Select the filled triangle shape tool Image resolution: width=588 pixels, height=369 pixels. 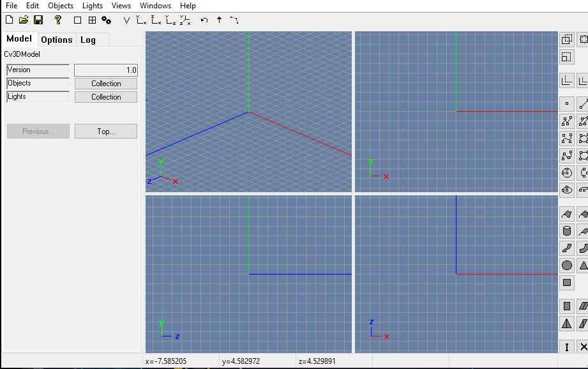pos(584,266)
